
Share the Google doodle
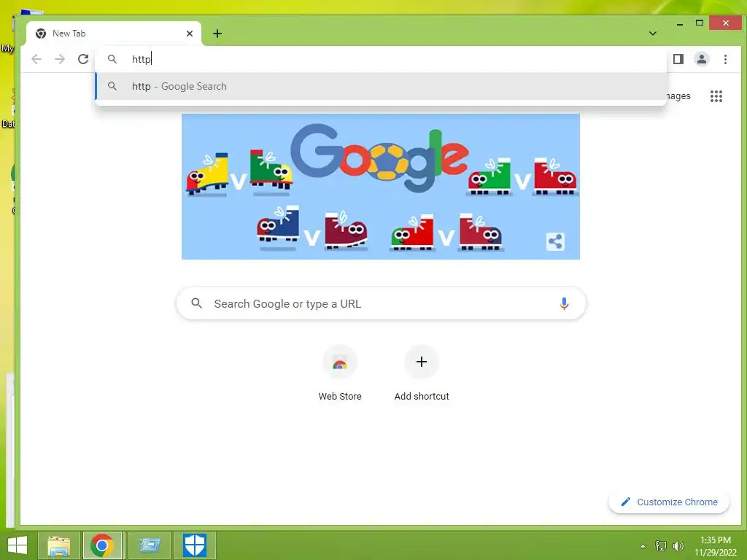[x=555, y=241]
